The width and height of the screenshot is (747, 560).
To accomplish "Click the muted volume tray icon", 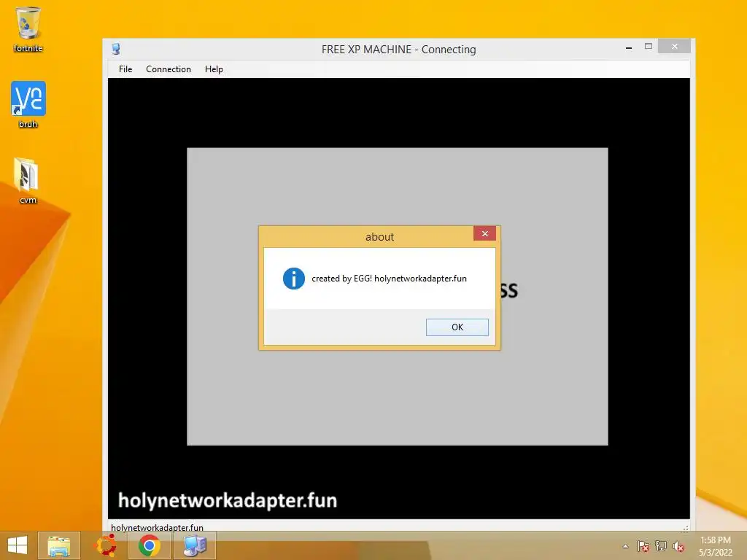I will 678,547.
